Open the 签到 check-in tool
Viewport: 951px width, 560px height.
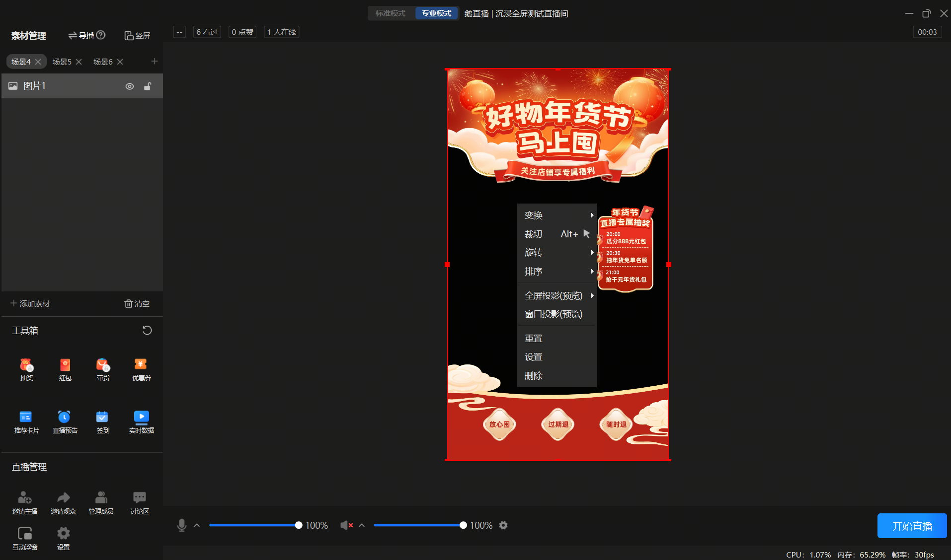(x=103, y=422)
